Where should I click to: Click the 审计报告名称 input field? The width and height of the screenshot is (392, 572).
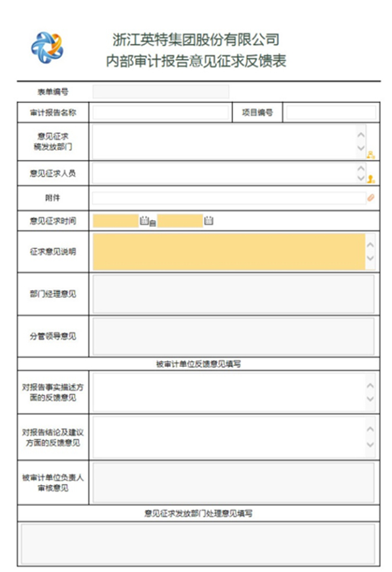click(x=161, y=112)
